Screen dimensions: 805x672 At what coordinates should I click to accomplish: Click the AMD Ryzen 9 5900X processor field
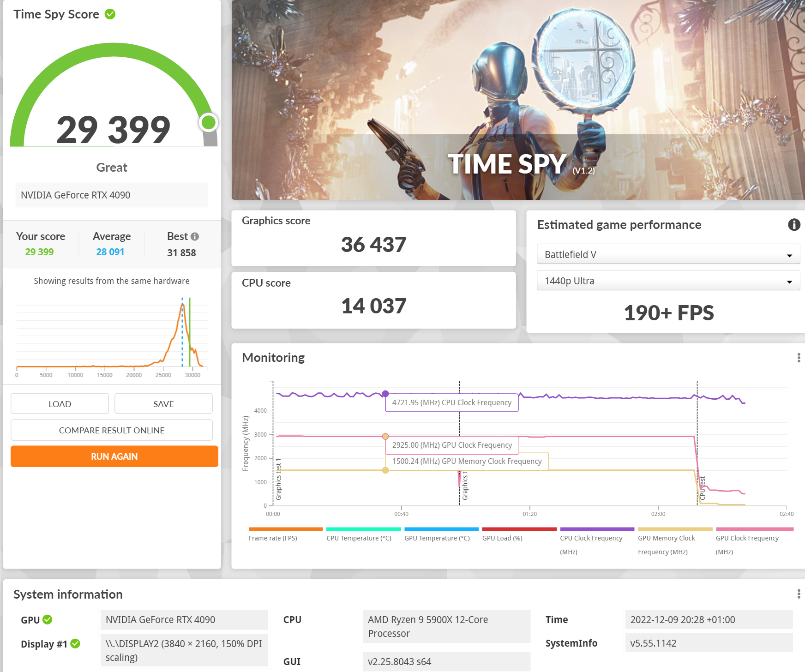pyautogui.click(x=446, y=626)
